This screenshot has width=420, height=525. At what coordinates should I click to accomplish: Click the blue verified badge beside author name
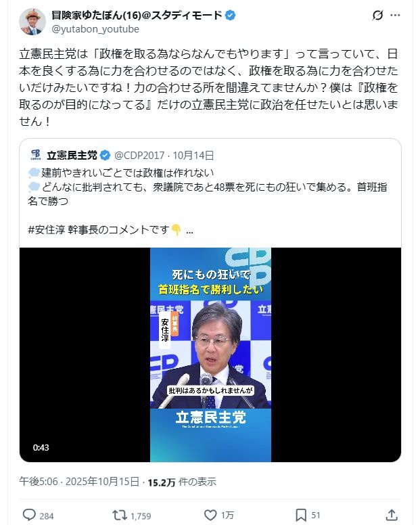tap(230, 16)
